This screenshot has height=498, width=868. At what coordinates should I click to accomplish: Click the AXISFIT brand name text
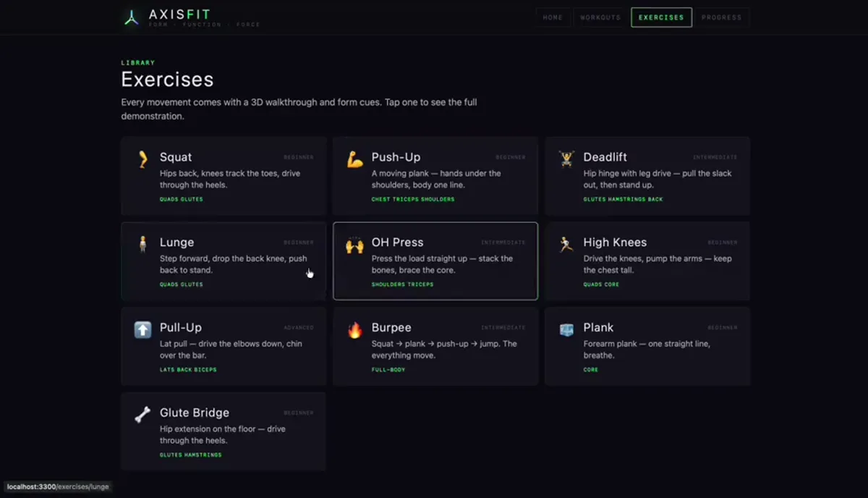click(180, 14)
